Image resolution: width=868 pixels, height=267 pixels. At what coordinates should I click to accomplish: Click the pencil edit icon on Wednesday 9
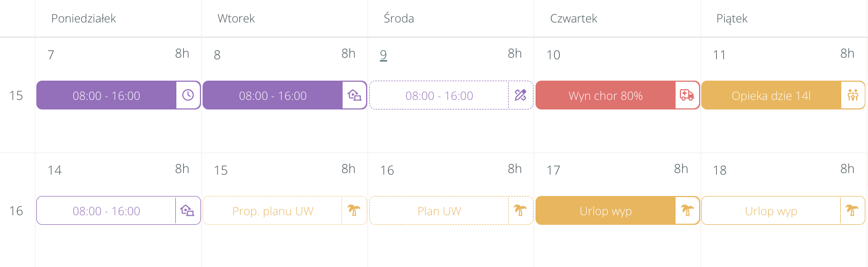pos(521,95)
